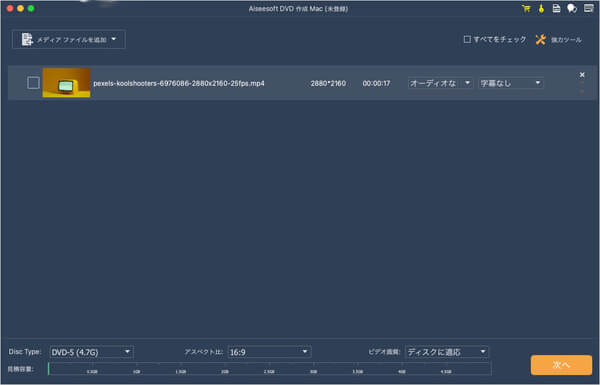
Task: Expand the メディアファイルを追加 dropdown arrow
Action: pyautogui.click(x=114, y=39)
